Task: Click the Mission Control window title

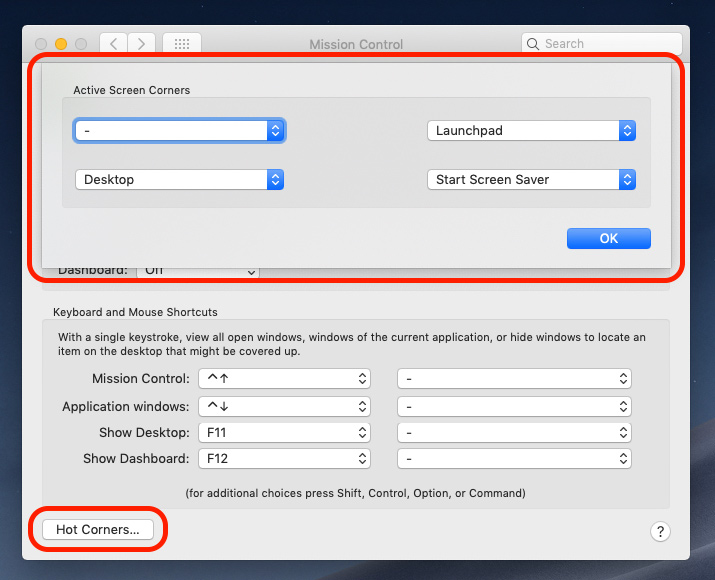Action: (356, 44)
